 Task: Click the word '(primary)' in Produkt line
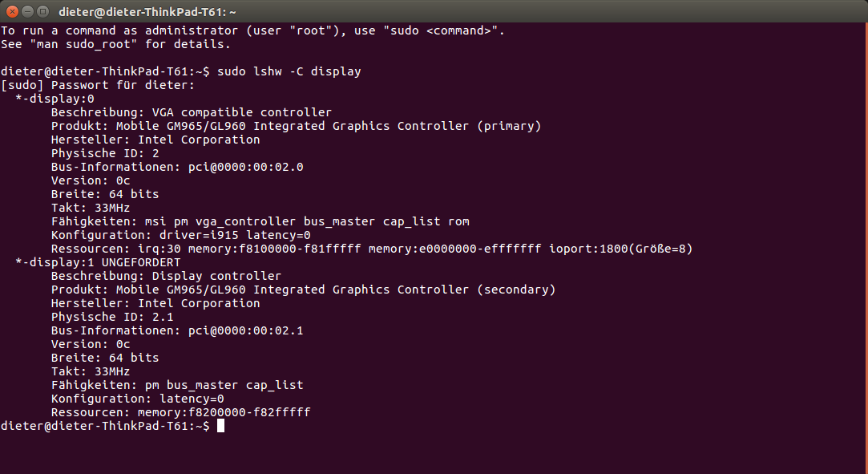click(509, 126)
